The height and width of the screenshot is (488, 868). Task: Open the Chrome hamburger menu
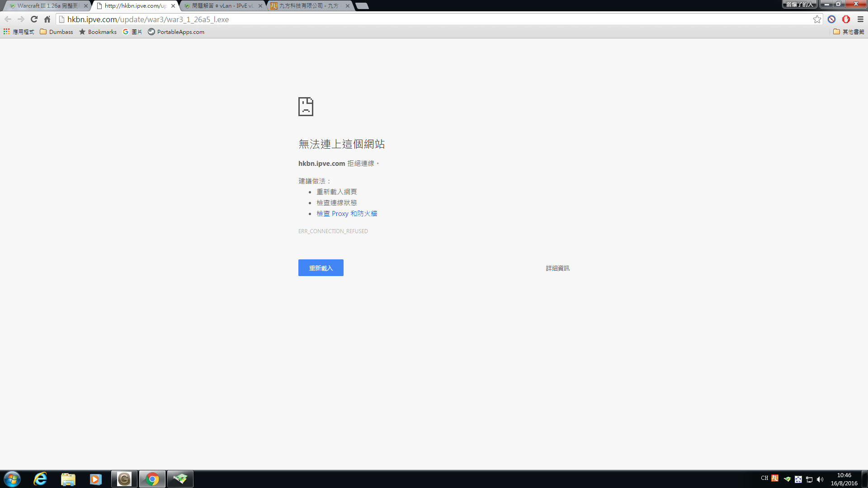point(860,19)
